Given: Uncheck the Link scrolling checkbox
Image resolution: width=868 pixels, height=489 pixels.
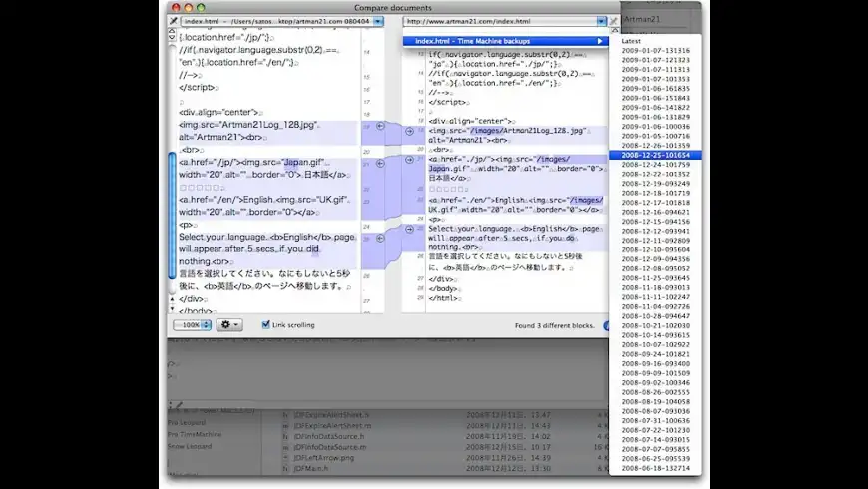Looking at the screenshot, I should [265, 325].
